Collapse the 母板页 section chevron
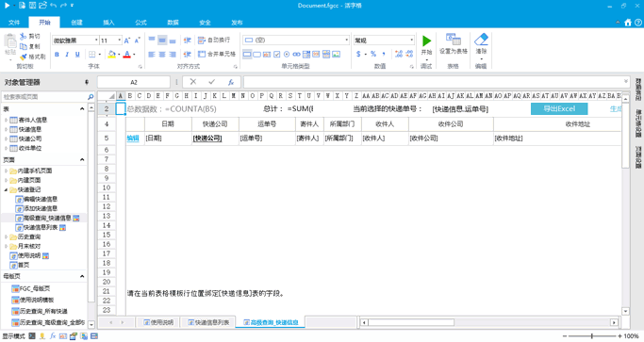Viewport: 644px width, 342px height. coord(82,276)
